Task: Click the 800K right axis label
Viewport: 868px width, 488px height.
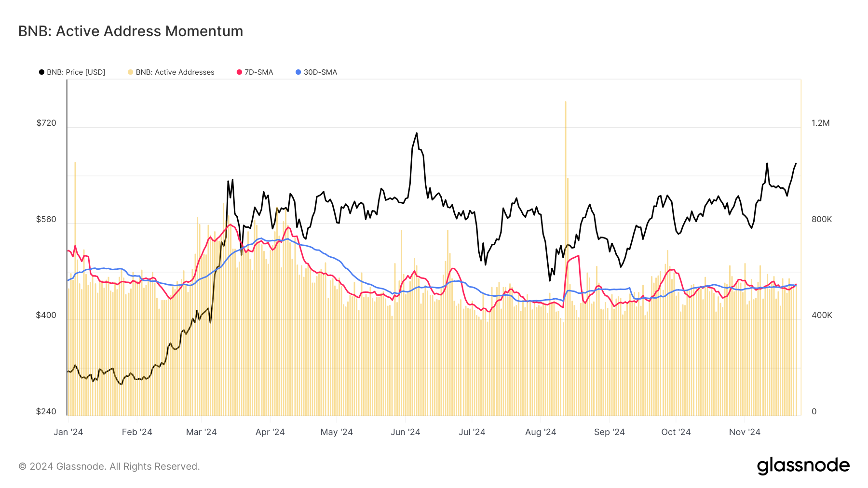Action: click(x=822, y=219)
